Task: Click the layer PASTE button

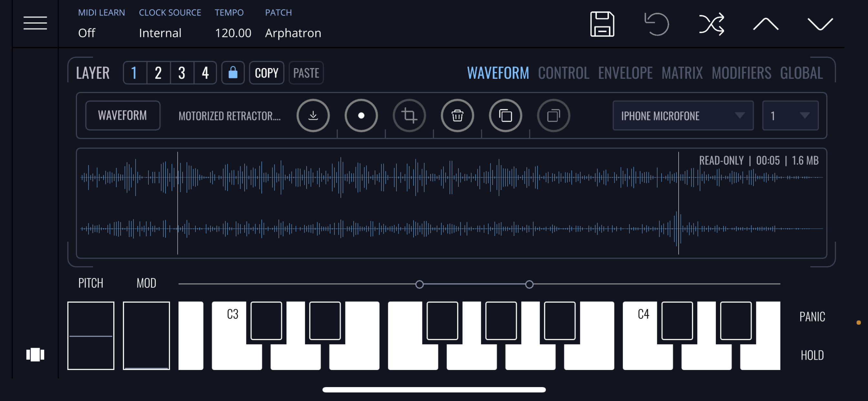Action: (x=306, y=72)
